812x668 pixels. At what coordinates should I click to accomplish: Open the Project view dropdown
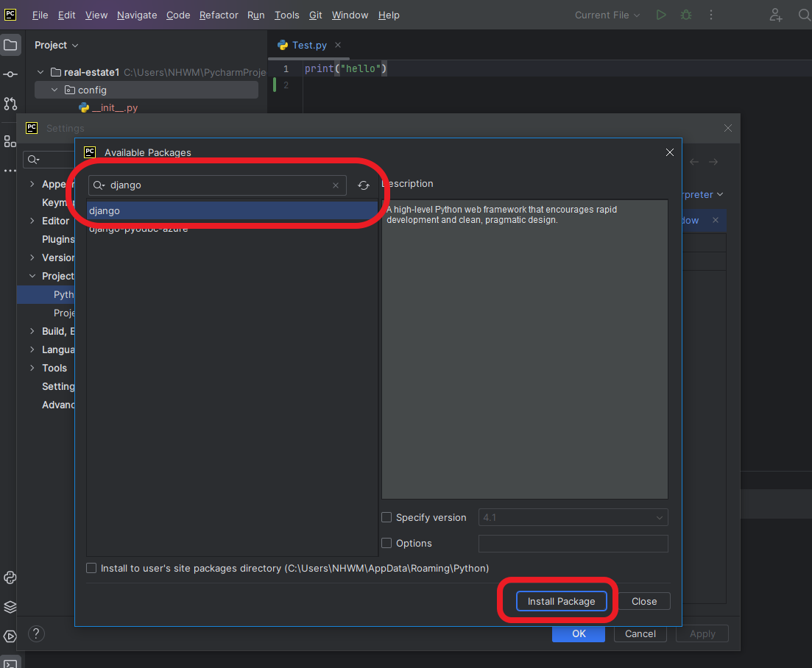57,45
